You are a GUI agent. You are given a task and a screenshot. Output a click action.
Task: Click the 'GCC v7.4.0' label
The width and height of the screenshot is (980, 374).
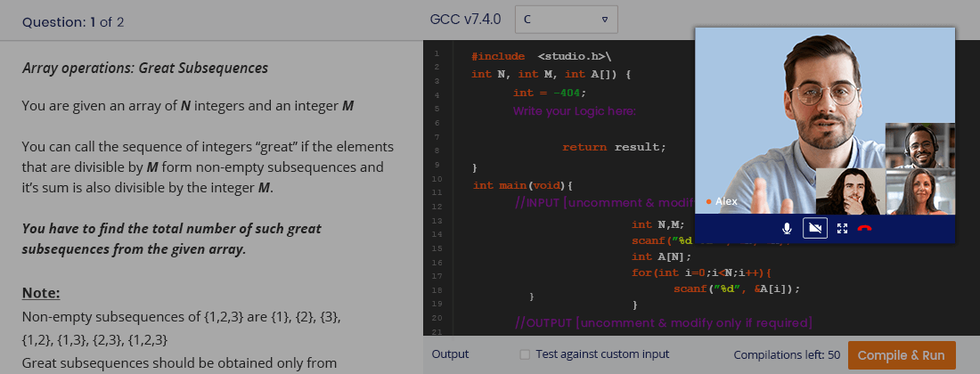pyautogui.click(x=466, y=20)
